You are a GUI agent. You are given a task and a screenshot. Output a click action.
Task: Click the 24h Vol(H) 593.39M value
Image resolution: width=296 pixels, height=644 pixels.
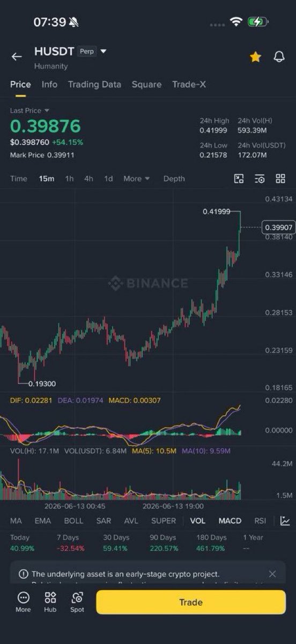(253, 130)
